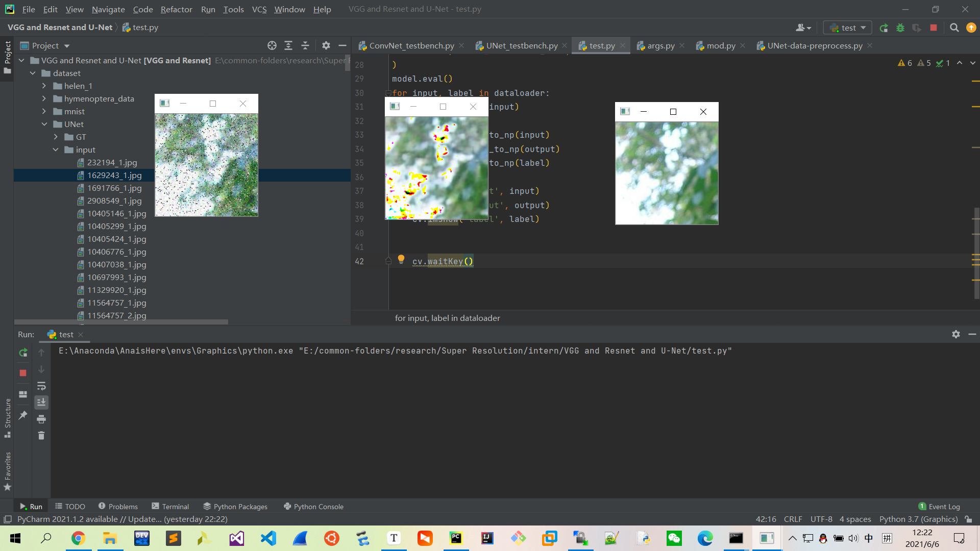The image size is (980, 551).
Task: Click the Debug bug icon
Action: pyautogui.click(x=900, y=28)
